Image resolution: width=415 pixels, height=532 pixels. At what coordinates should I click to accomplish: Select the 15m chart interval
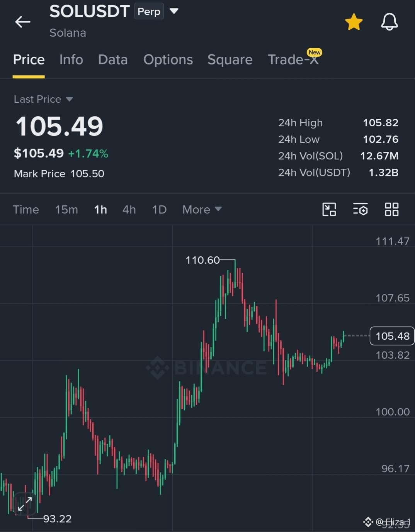66,210
